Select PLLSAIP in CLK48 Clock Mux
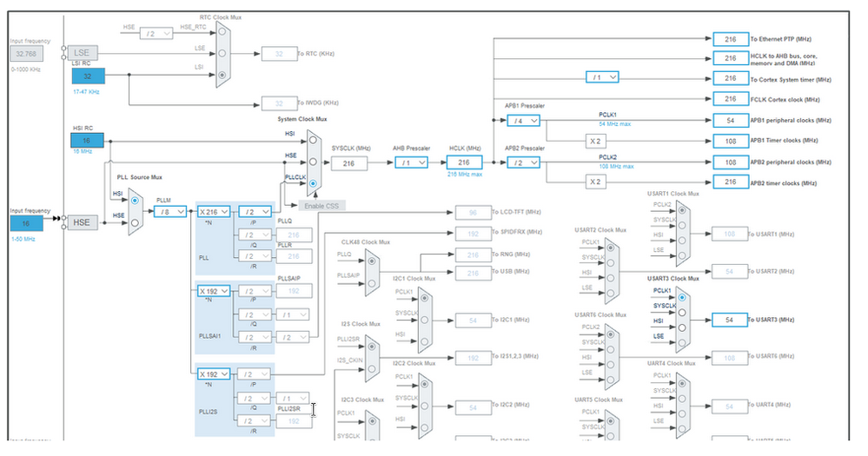Screen dimensions: 868x456 pos(372,283)
